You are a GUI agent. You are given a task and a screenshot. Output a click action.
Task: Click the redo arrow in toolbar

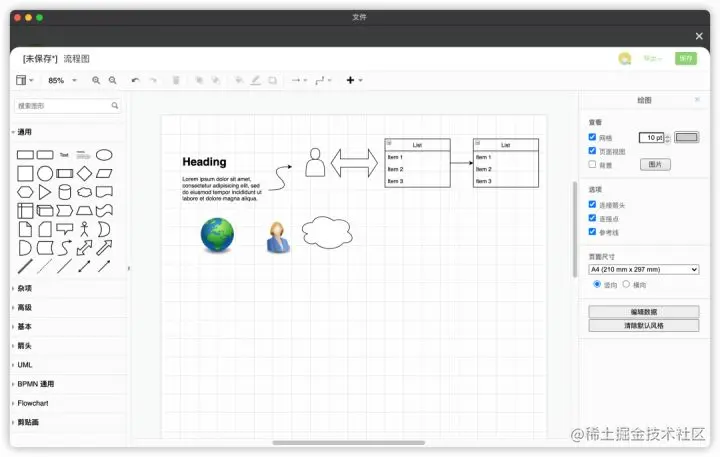coord(153,80)
